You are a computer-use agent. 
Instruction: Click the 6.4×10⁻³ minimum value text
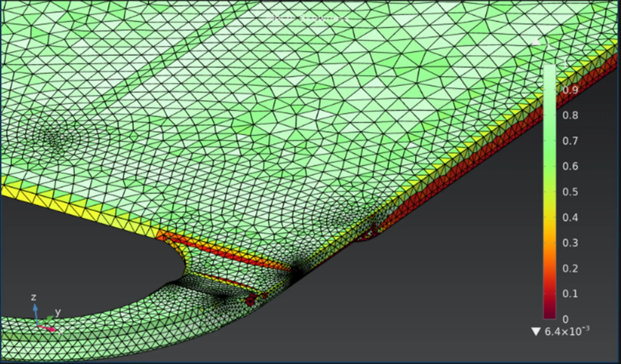point(567,331)
